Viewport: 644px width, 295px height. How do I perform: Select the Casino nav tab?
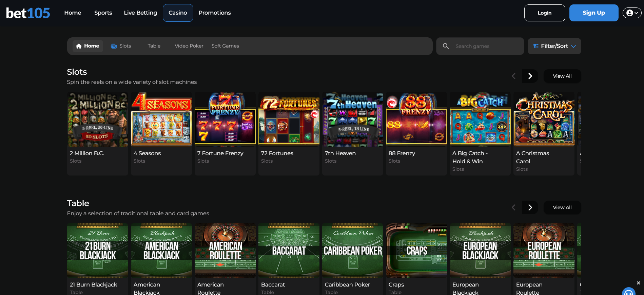point(178,13)
